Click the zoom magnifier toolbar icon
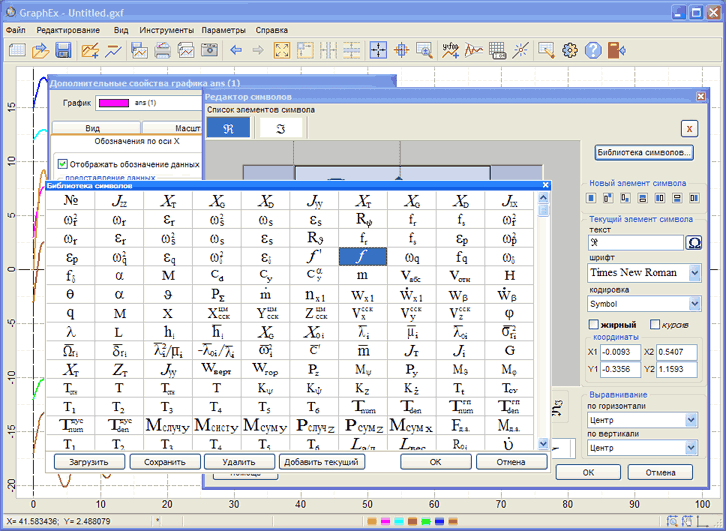The image size is (726, 531). point(423,50)
